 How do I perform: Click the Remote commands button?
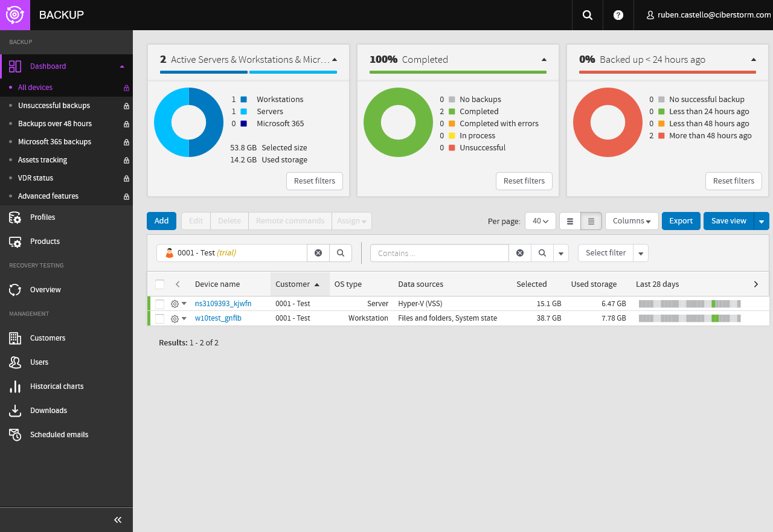pos(290,221)
